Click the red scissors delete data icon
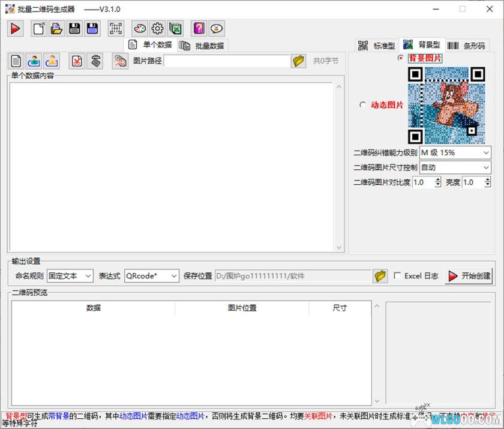This screenshot has width=504, height=429. [77, 61]
